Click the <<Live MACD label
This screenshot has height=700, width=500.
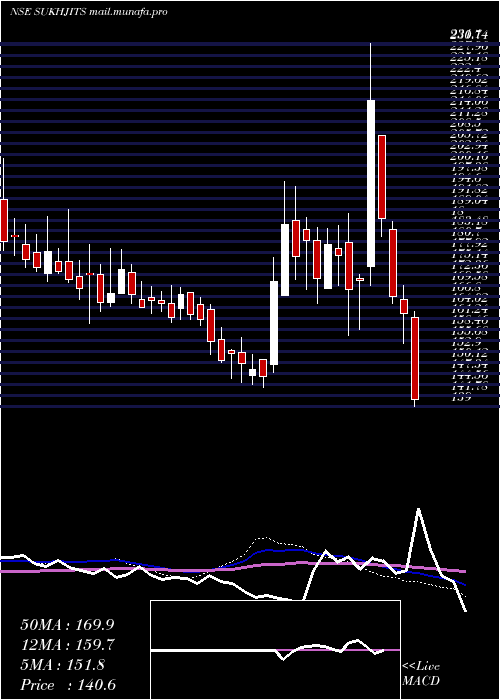tap(421, 674)
